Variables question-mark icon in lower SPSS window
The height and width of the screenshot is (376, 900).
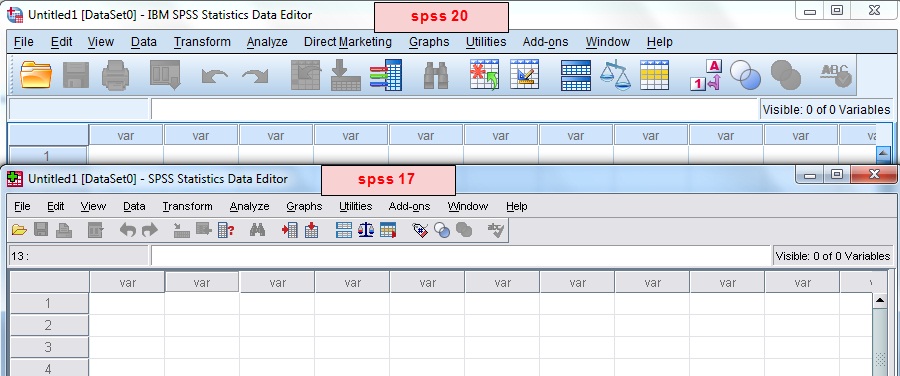[x=226, y=231]
